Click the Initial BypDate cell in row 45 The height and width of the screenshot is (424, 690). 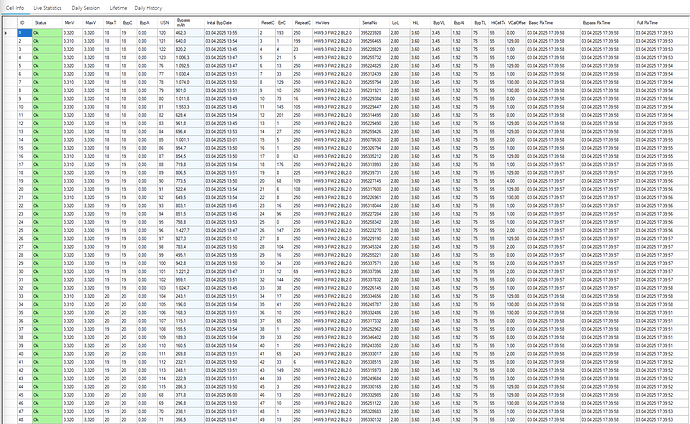click(x=231, y=395)
